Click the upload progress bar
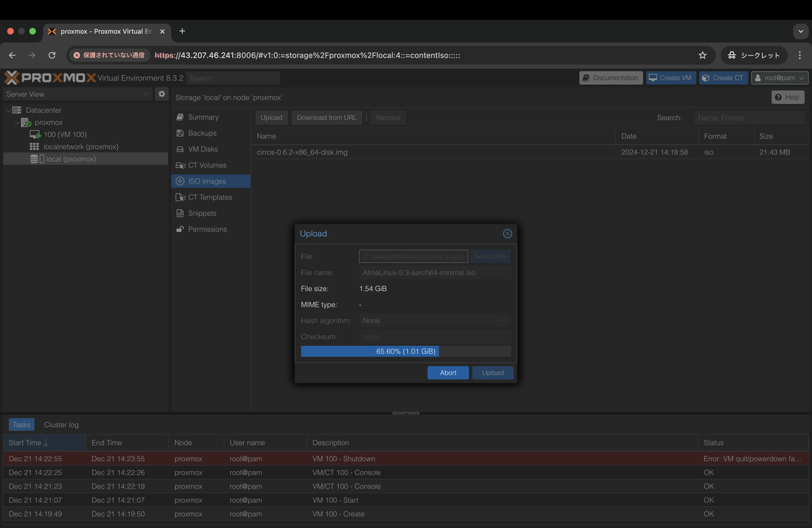This screenshot has width=812, height=528. [x=406, y=351]
